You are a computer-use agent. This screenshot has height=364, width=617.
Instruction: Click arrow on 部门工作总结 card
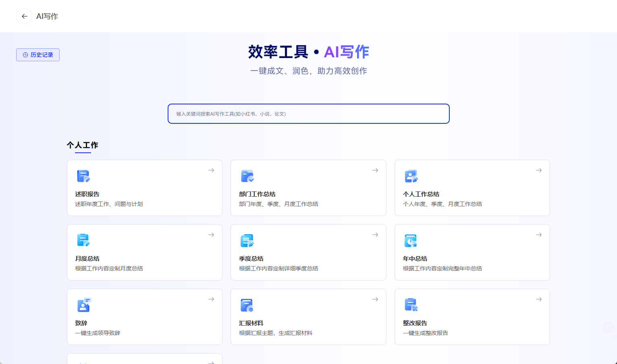(x=375, y=170)
